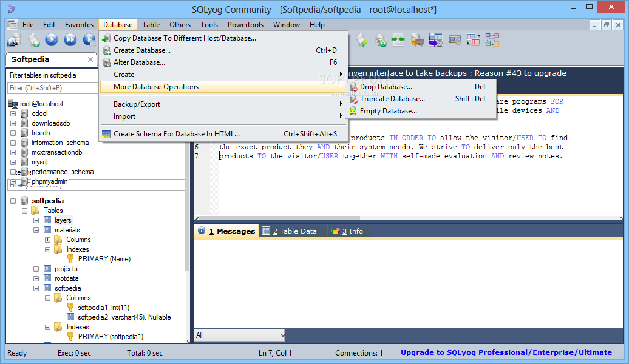This screenshot has height=364, width=629.
Task: Expand the projects table node
Action: (36, 269)
